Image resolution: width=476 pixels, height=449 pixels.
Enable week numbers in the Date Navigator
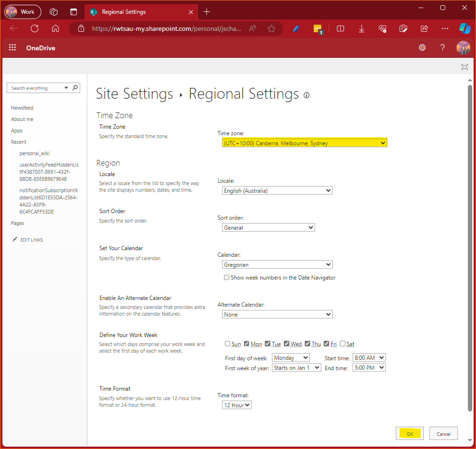pyautogui.click(x=226, y=278)
